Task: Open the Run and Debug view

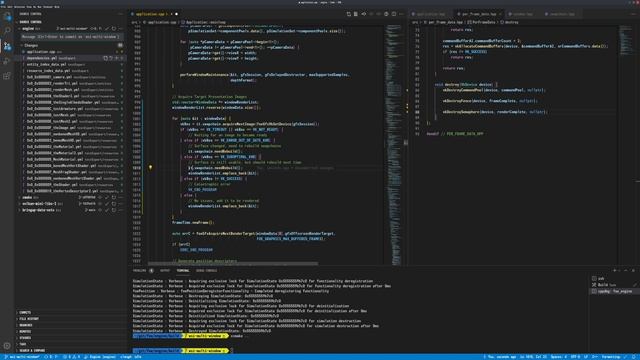Action: pos(7,61)
